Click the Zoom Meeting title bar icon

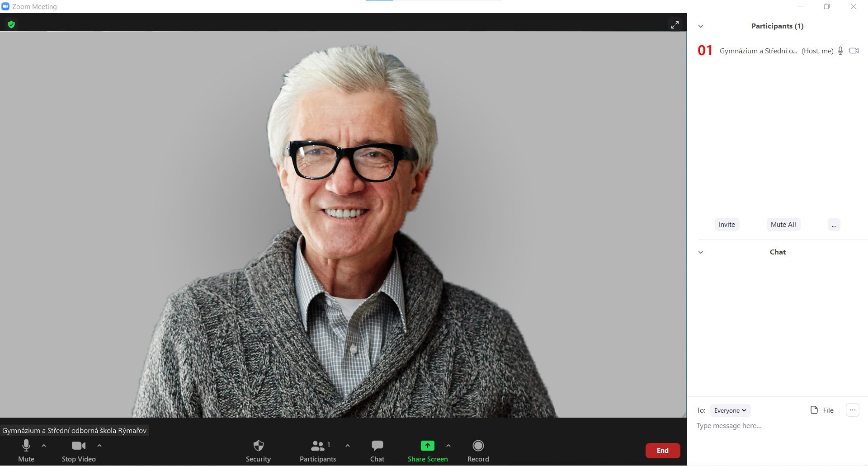[5, 6]
